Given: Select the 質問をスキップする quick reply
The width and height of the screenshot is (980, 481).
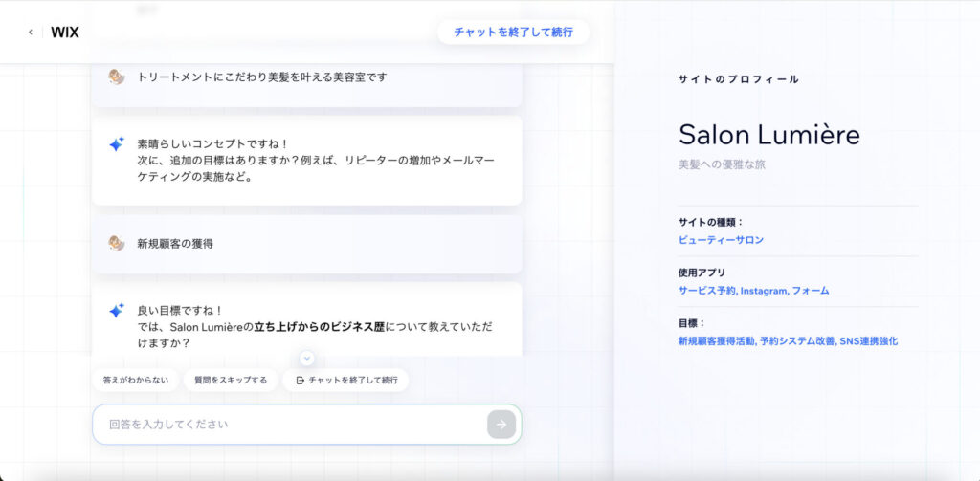Looking at the screenshot, I should pos(231,380).
